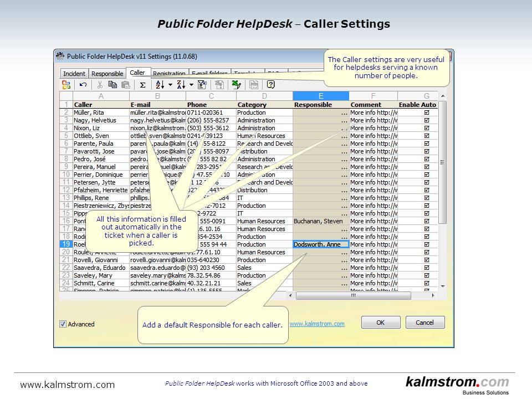Select the 'Buchanan, Steven' responsible cell
The image size is (532, 399).
click(321, 221)
